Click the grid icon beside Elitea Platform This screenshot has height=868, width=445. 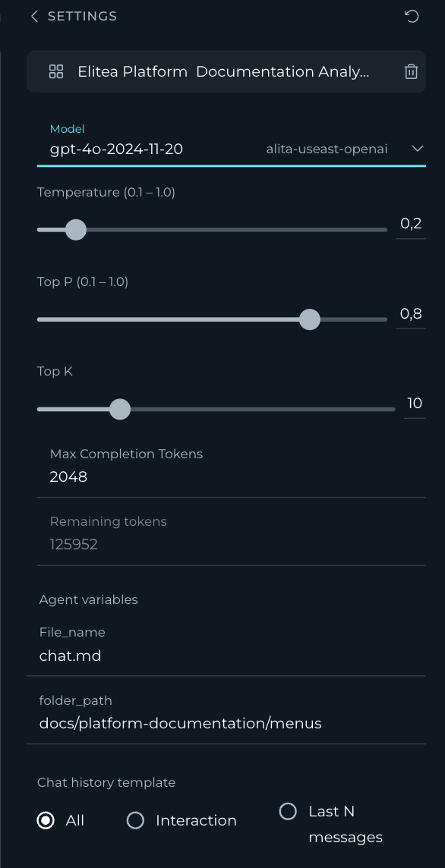(56, 71)
